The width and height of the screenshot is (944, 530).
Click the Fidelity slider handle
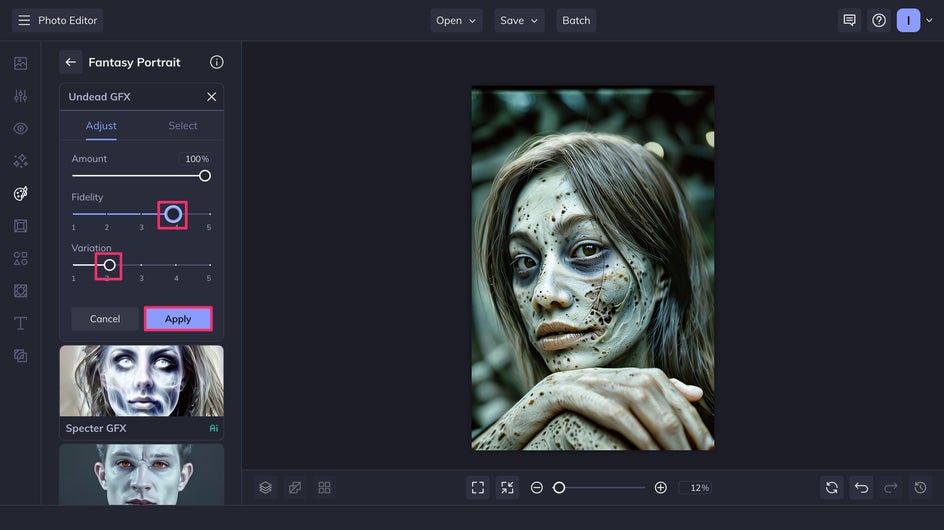173,214
